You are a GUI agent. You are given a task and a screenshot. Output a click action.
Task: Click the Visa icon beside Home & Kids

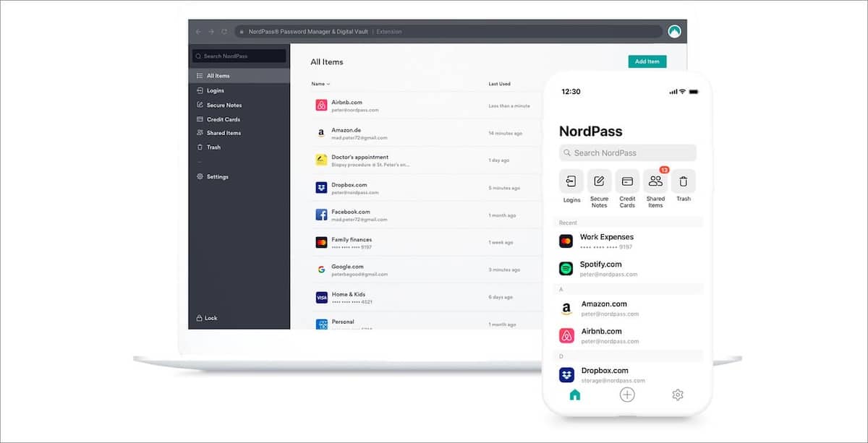(321, 297)
